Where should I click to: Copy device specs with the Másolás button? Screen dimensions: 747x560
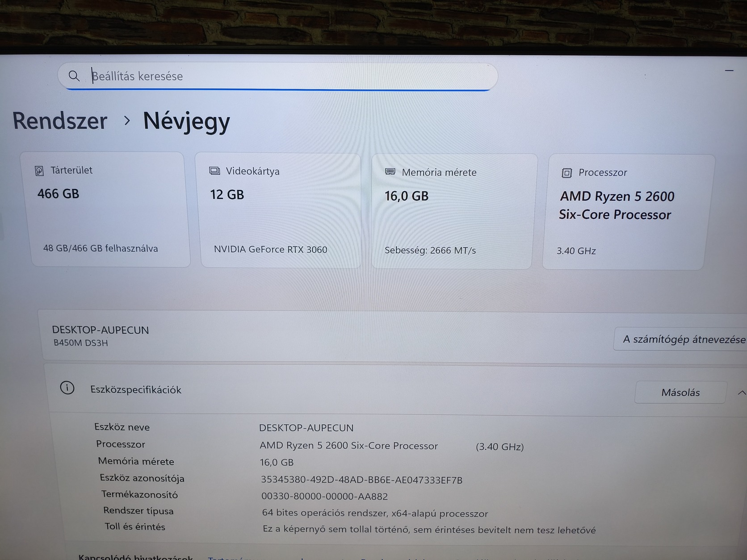point(680,393)
